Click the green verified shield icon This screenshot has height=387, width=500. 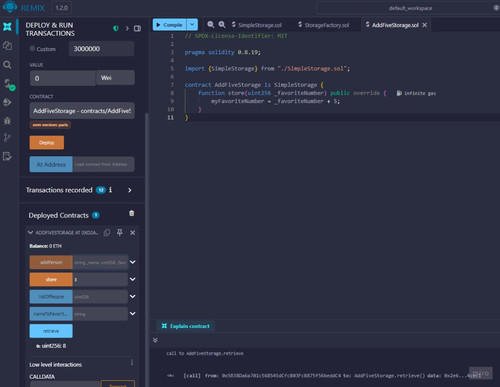tap(116, 29)
